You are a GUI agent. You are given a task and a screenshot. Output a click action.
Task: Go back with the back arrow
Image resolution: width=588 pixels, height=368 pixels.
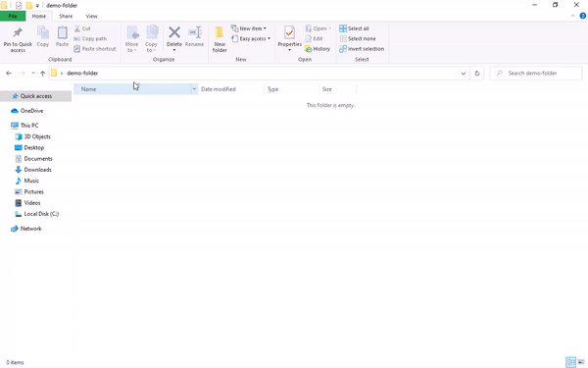pos(9,74)
